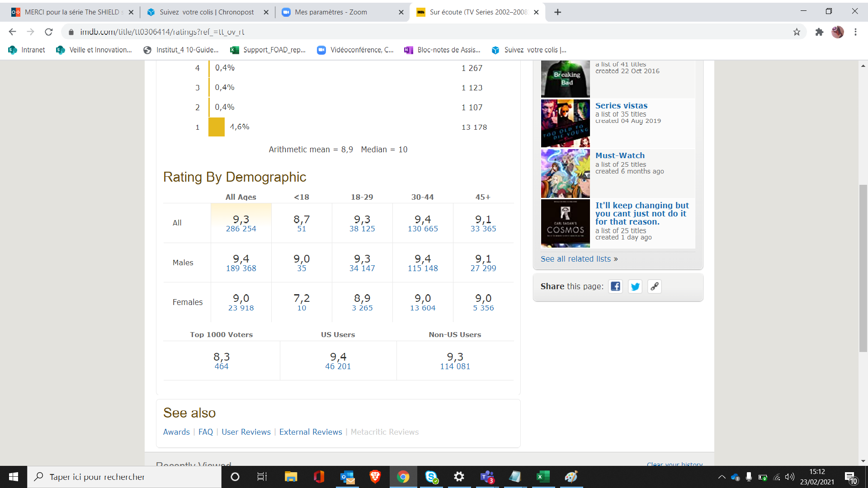Copy page link with chain icon
This screenshot has width=868, height=488.
click(655, 286)
